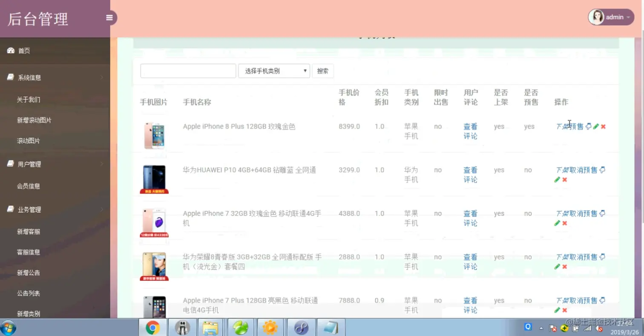View 查看评论 for iPhone 7 Plus 128GB row
644x336 pixels.
(471, 305)
